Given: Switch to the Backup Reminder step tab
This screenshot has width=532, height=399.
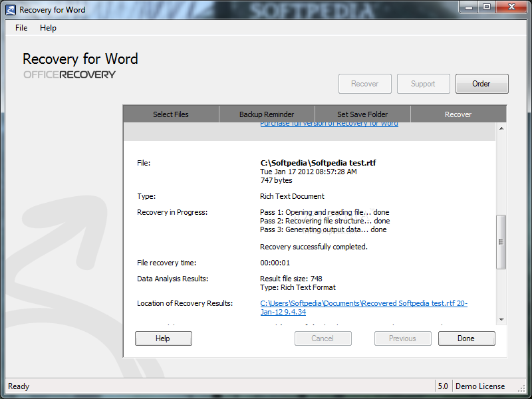Looking at the screenshot, I should [267, 114].
